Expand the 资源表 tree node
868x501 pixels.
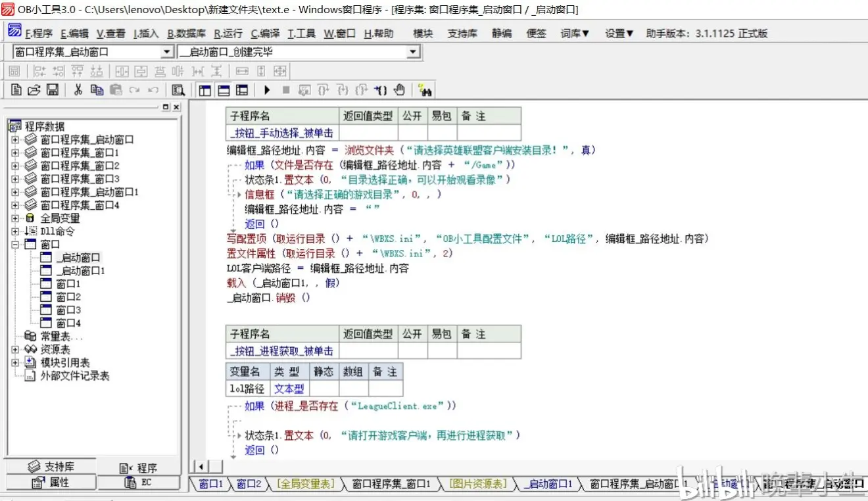[15, 350]
